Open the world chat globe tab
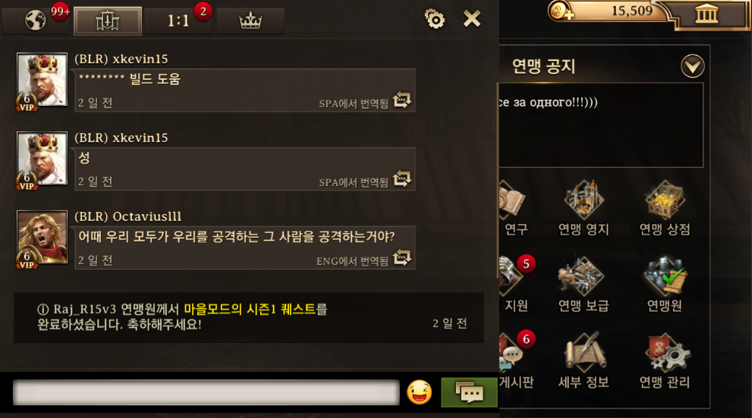752x418 pixels. click(x=35, y=20)
